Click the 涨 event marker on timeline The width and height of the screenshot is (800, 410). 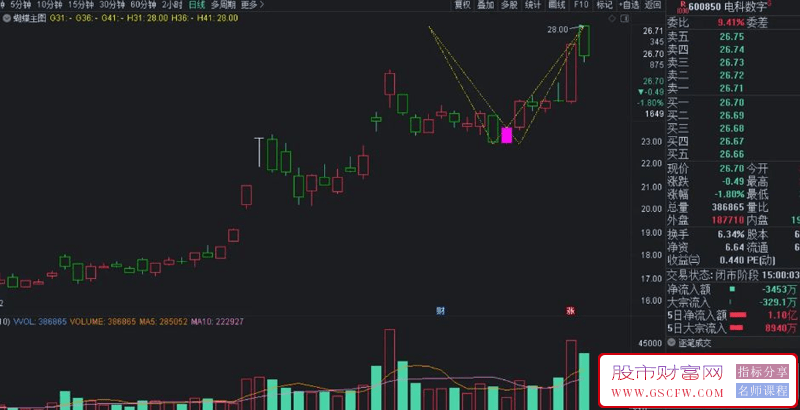pos(570,311)
